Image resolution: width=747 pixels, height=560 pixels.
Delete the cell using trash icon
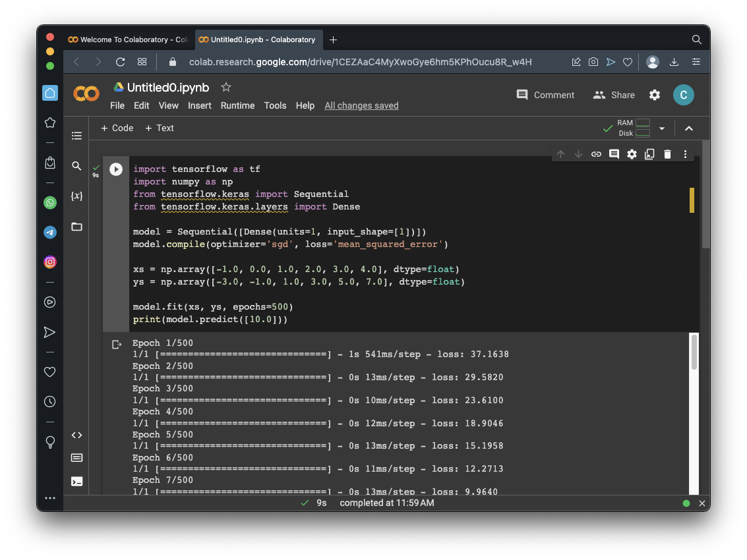[x=667, y=154]
